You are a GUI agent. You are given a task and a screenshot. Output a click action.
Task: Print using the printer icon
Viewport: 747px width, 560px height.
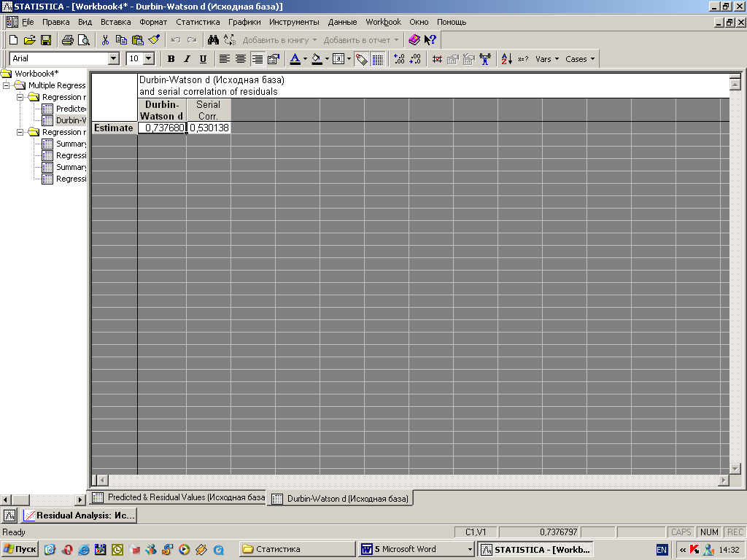tap(68, 40)
